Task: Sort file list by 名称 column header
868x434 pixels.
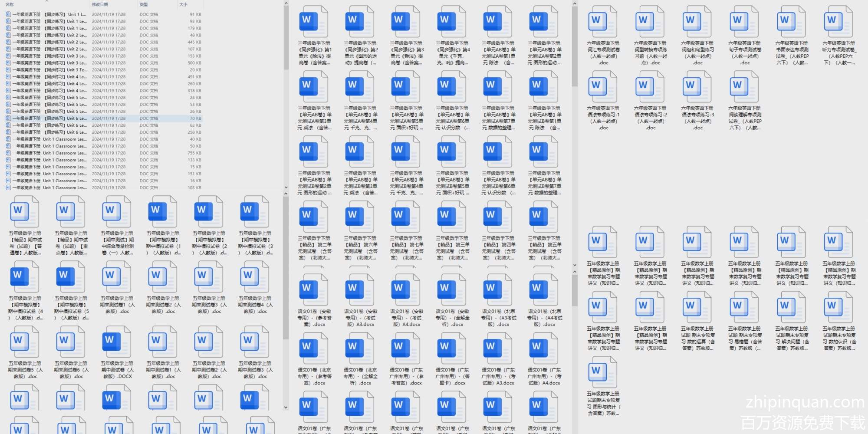Action: (x=10, y=4)
